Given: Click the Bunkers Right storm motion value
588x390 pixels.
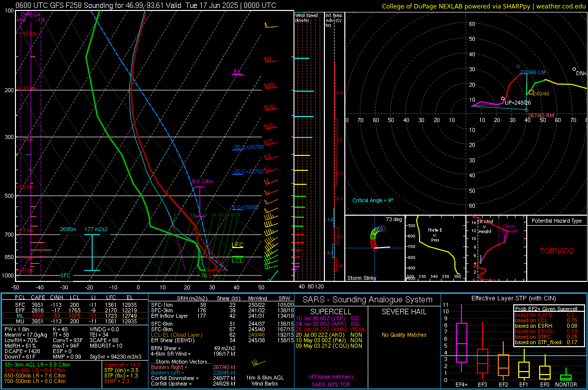Looking at the screenshot, I should point(224,367).
